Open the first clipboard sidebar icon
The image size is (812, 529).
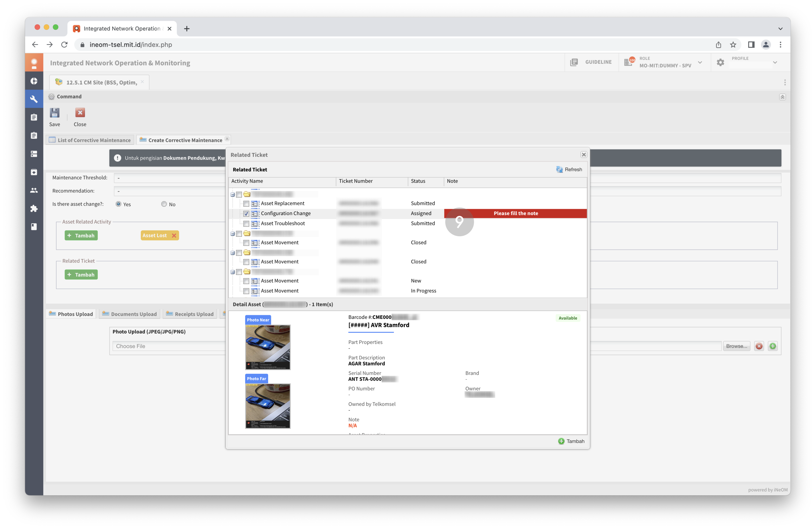pyautogui.click(x=34, y=117)
